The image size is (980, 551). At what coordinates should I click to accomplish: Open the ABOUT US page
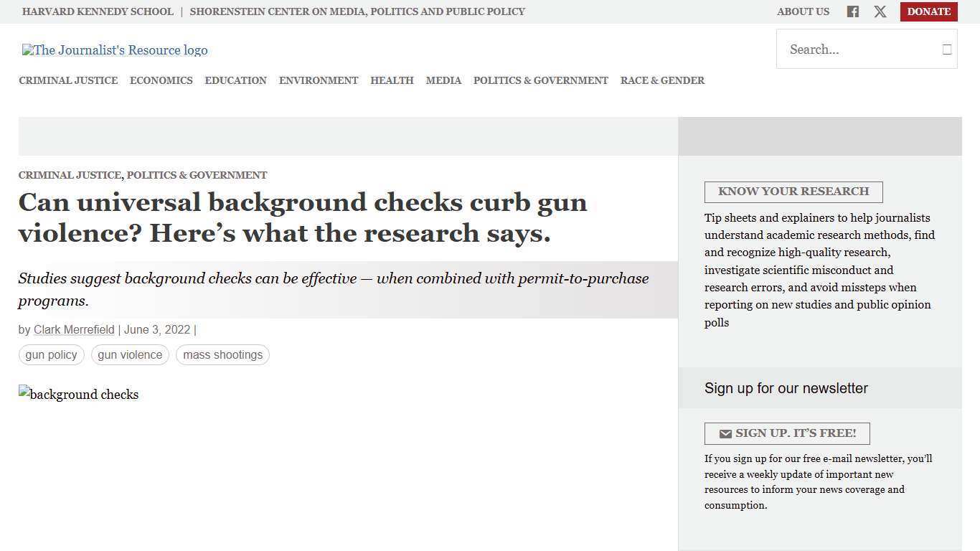pyautogui.click(x=803, y=11)
